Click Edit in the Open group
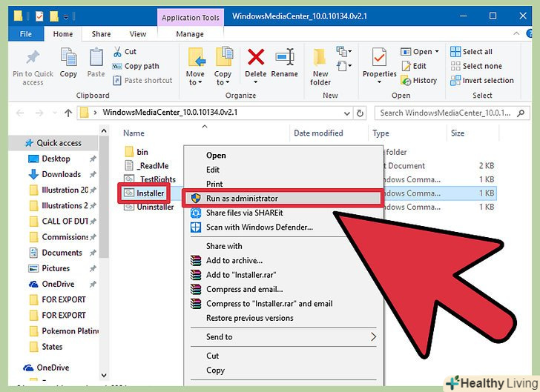 tap(415, 66)
